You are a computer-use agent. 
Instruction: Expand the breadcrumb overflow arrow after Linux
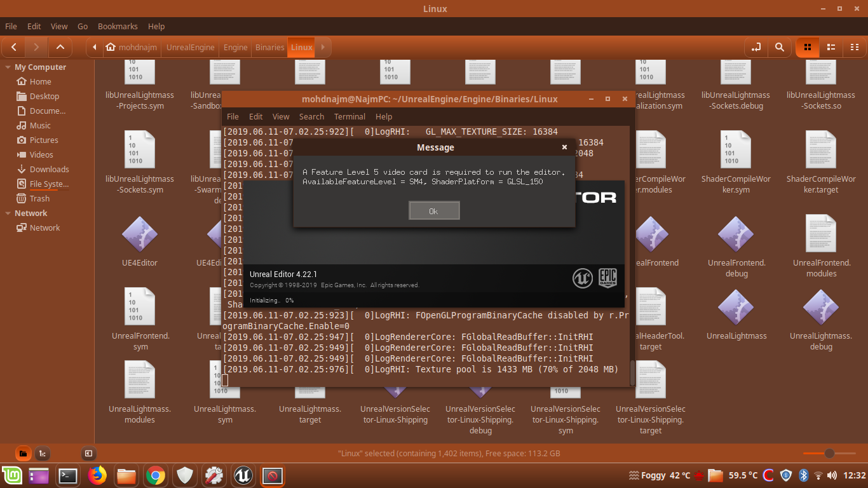(x=323, y=47)
